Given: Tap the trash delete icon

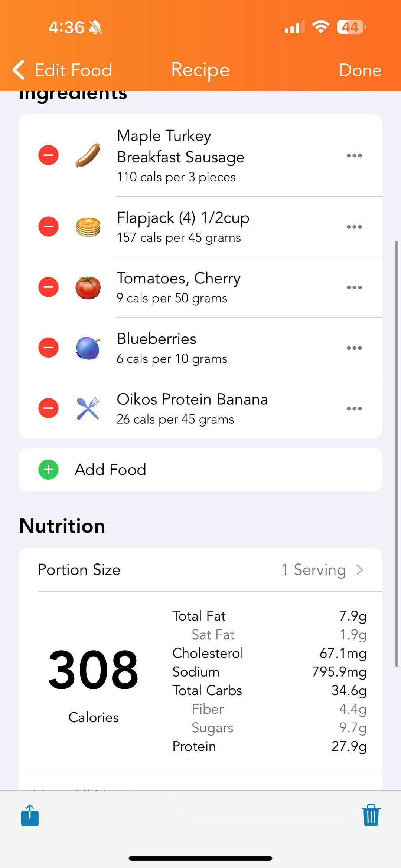Looking at the screenshot, I should pyautogui.click(x=371, y=815).
